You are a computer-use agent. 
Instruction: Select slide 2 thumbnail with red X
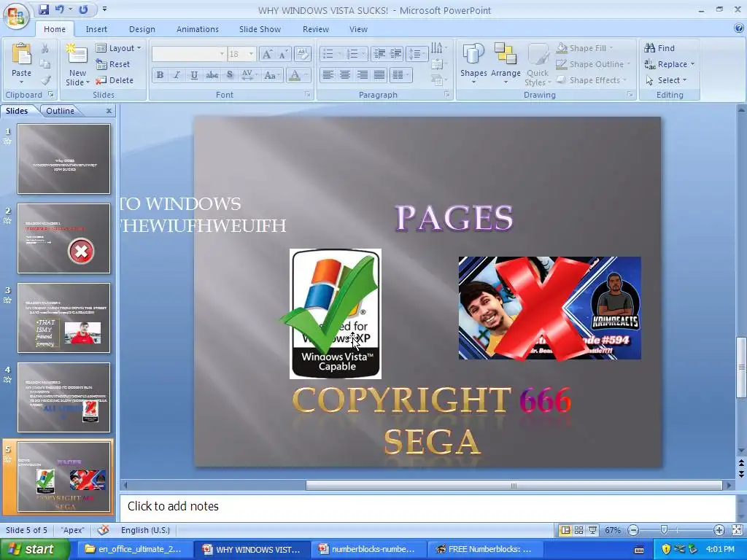(x=64, y=238)
